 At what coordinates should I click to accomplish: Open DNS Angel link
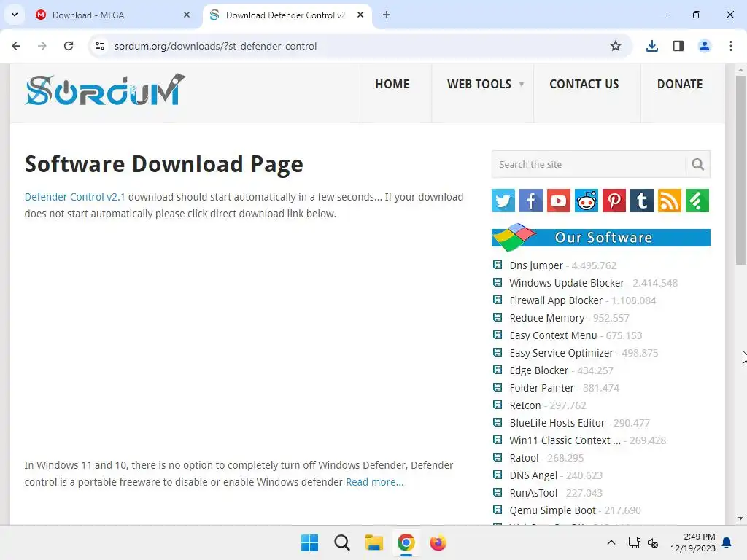coord(533,475)
